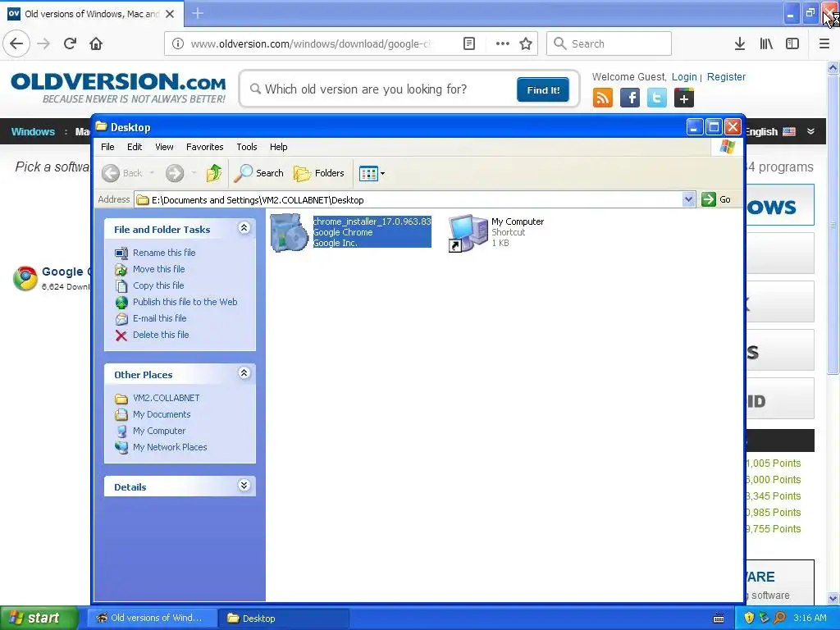Viewport: 840px width, 630px height.
Task: Open Tools menu in Explorer
Action: pos(247,147)
